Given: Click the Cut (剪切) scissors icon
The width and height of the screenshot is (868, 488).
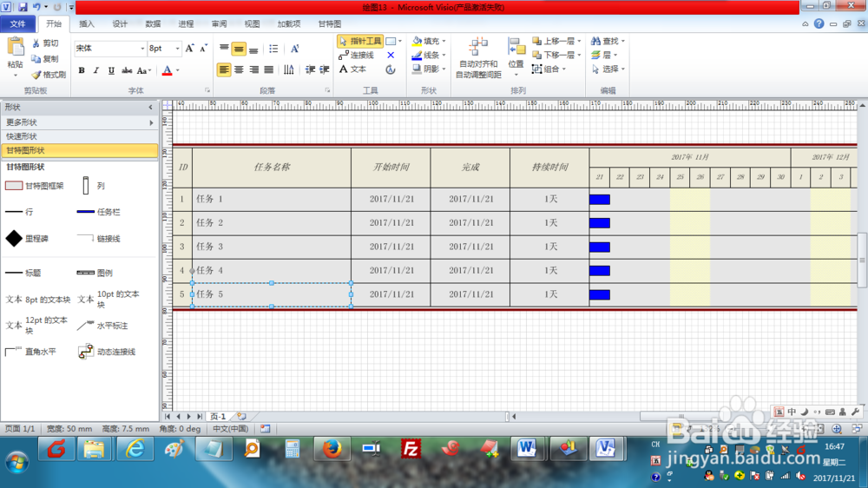Looking at the screenshot, I should click(36, 43).
